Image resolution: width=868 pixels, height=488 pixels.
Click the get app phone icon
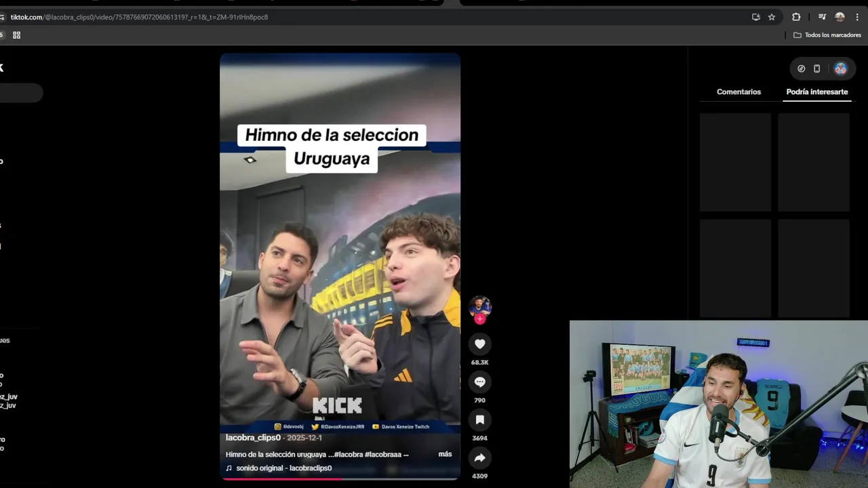(817, 68)
